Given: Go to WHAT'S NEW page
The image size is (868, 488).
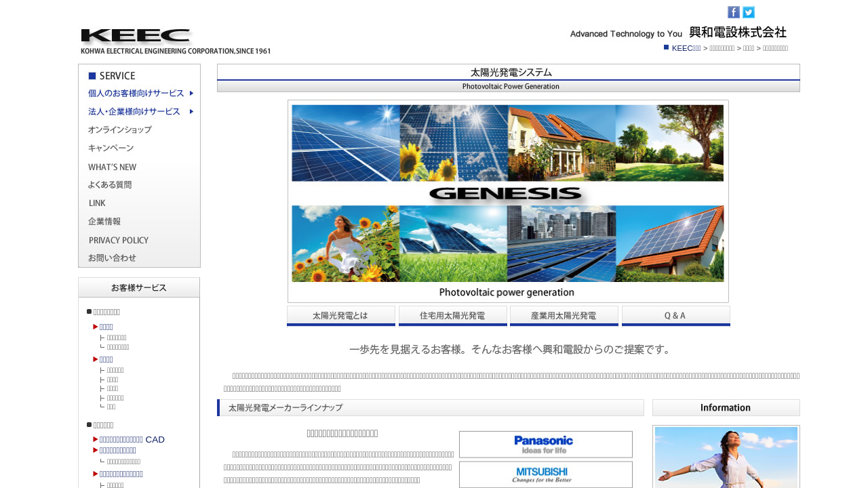Looking at the screenshot, I should click(x=113, y=167).
